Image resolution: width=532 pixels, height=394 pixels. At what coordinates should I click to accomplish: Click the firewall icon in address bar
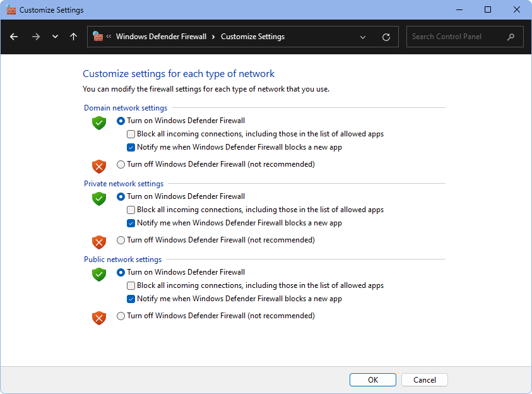98,37
